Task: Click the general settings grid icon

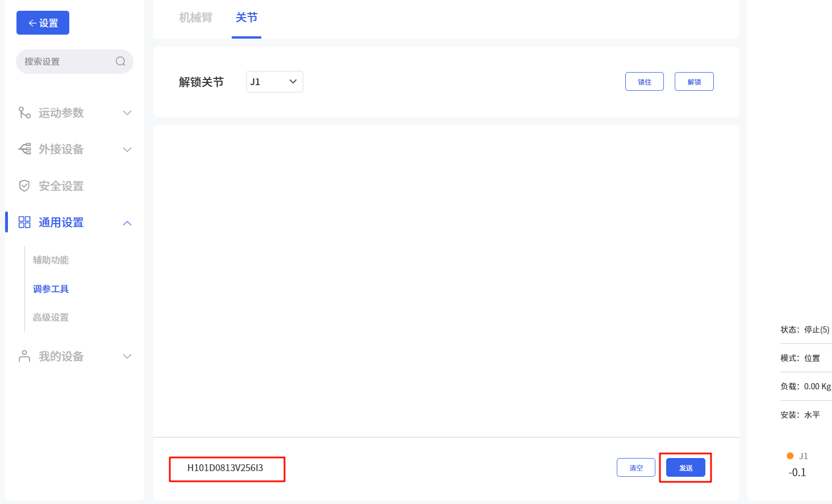Action: click(24, 222)
